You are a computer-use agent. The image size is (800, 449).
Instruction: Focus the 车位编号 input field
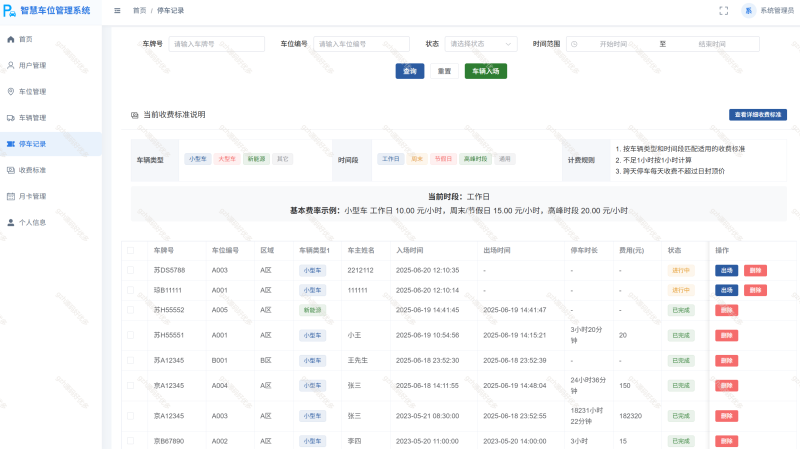coord(361,44)
